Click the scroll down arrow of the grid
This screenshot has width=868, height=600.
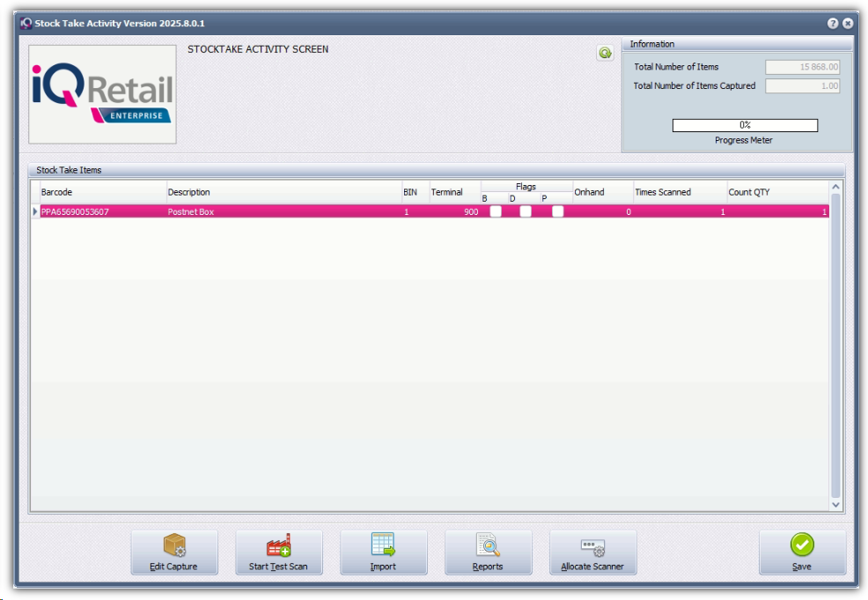click(x=835, y=505)
